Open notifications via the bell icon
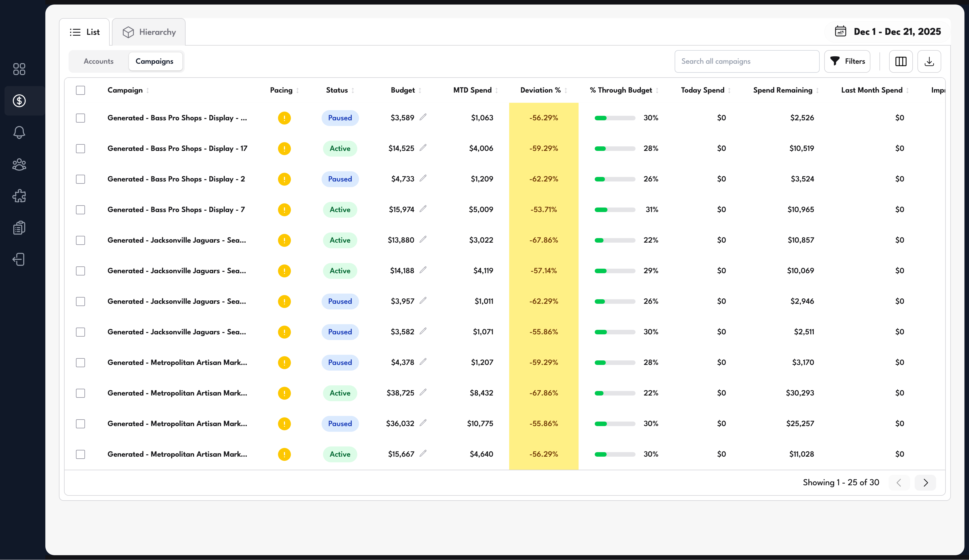 pyautogui.click(x=19, y=132)
